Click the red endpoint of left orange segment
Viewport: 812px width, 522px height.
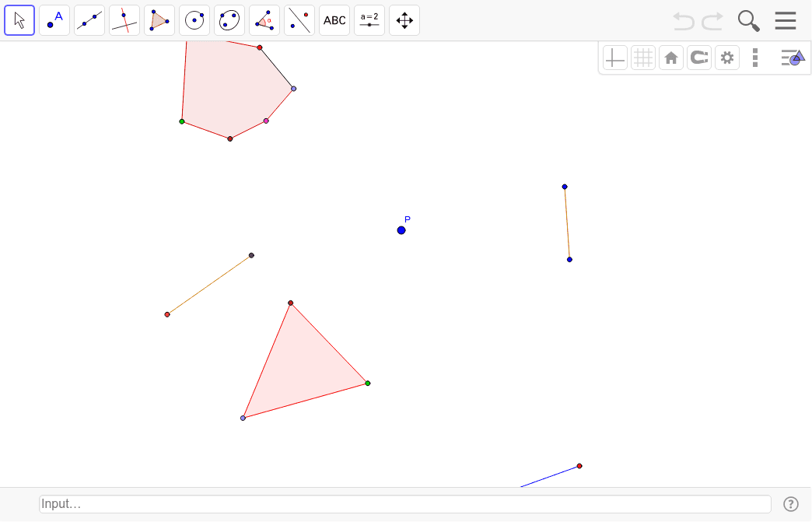tap(167, 314)
